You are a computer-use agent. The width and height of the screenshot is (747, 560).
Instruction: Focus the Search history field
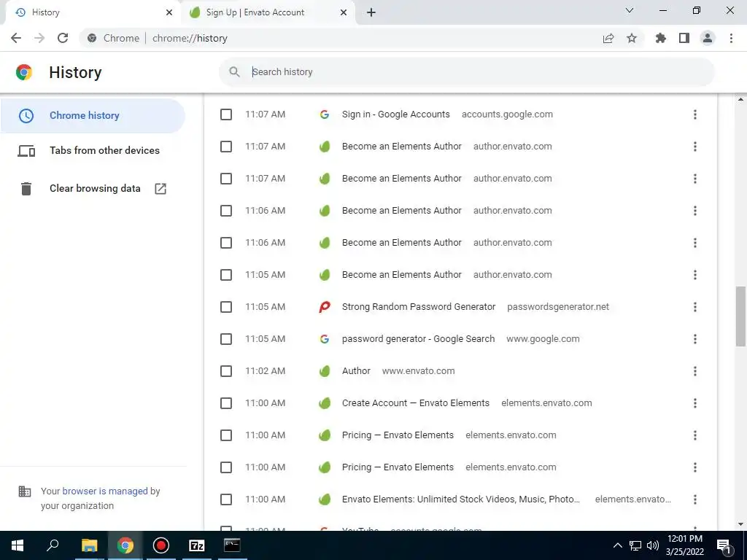coord(467,72)
